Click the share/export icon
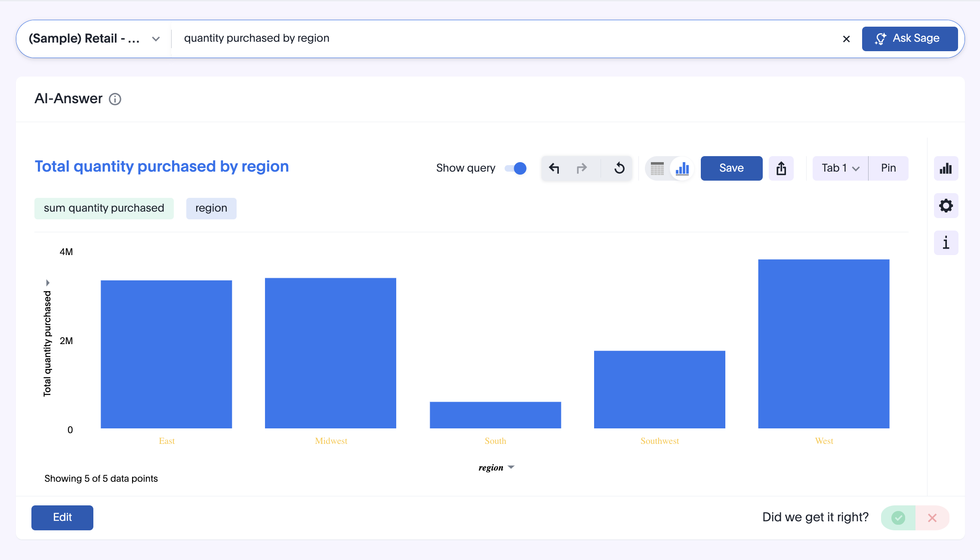 pyautogui.click(x=781, y=168)
